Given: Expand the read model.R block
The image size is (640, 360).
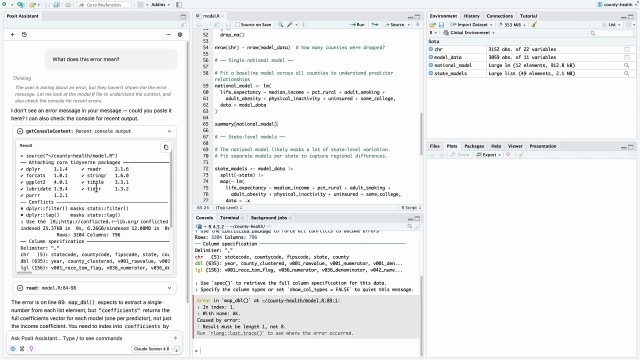Looking at the screenshot, I should [x=169, y=288].
